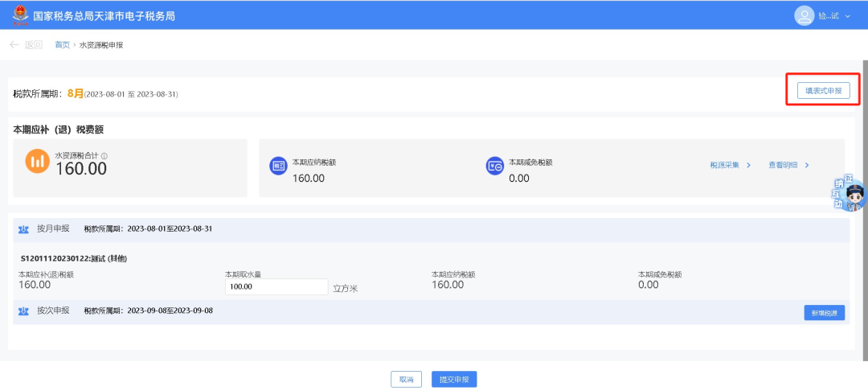The image size is (868, 391).
Task: Click the orange 水资源税合计 chart icon
Action: click(x=38, y=161)
